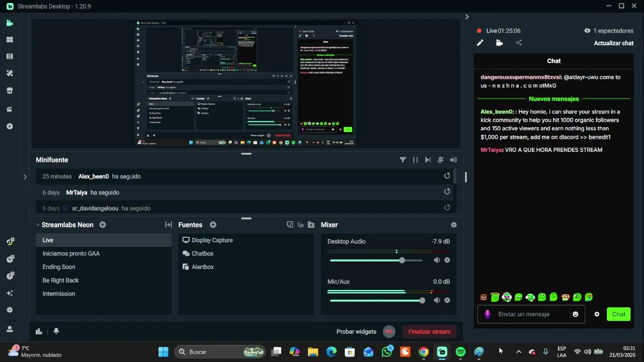The height and width of the screenshot is (362, 644).
Task: Adjust the Mic/Aux volume slider
Action: pos(377,301)
